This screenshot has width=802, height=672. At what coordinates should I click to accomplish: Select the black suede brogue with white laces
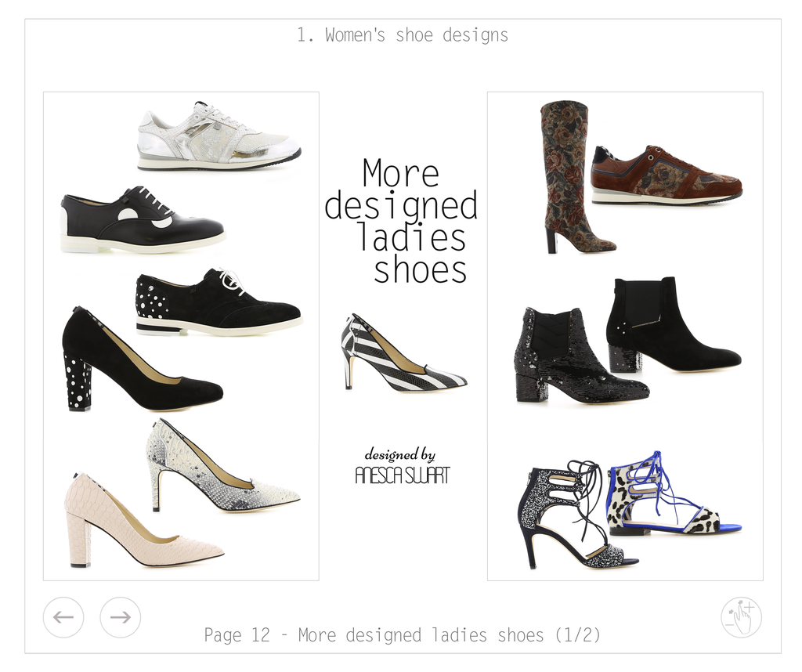tap(219, 302)
